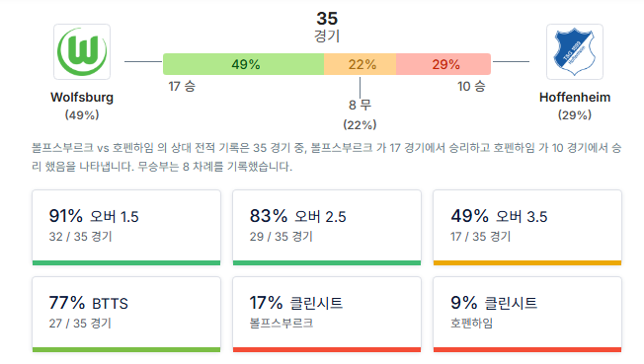Select the orange 22% draw bar segment
644x364 pixels.
pyautogui.click(x=361, y=64)
